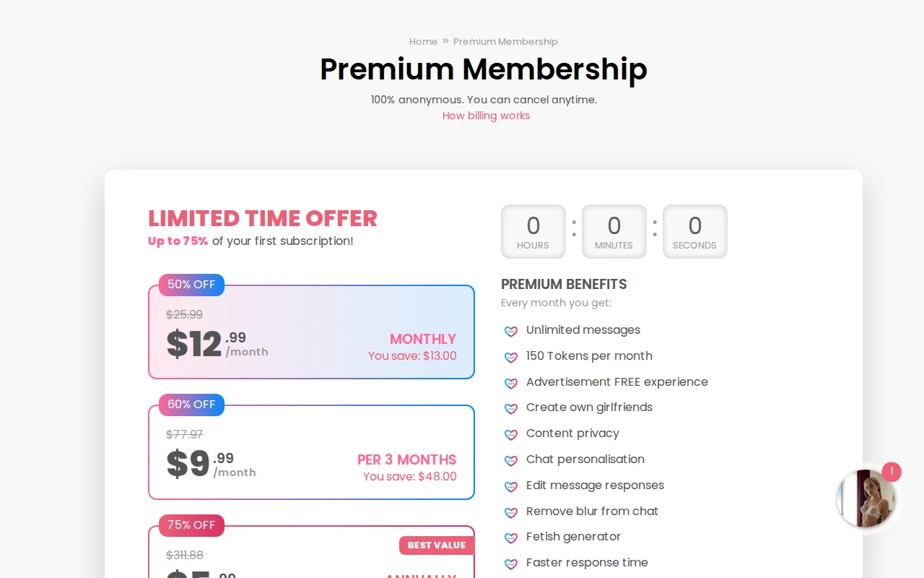Image resolution: width=924 pixels, height=578 pixels.
Task: Select the Per 3 Months $9.99 plan
Action: pos(311,452)
